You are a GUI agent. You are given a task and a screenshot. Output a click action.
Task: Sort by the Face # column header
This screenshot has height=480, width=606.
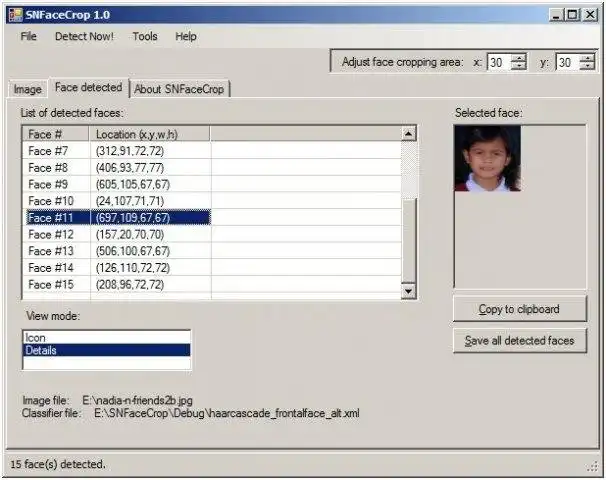(x=56, y=134)
